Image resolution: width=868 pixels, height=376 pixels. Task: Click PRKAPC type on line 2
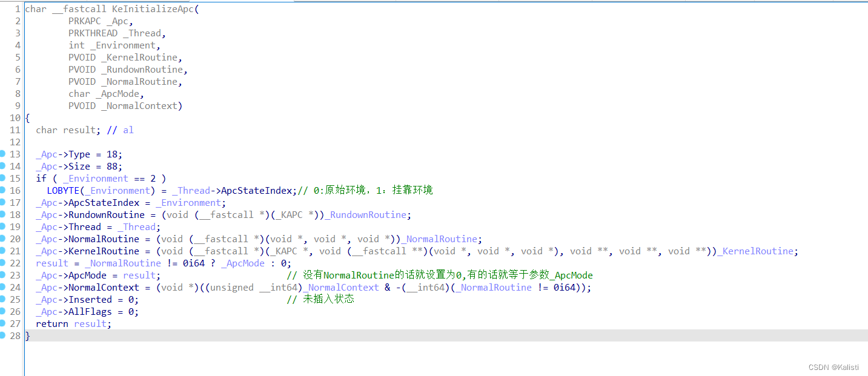click(x=85, y=21)
